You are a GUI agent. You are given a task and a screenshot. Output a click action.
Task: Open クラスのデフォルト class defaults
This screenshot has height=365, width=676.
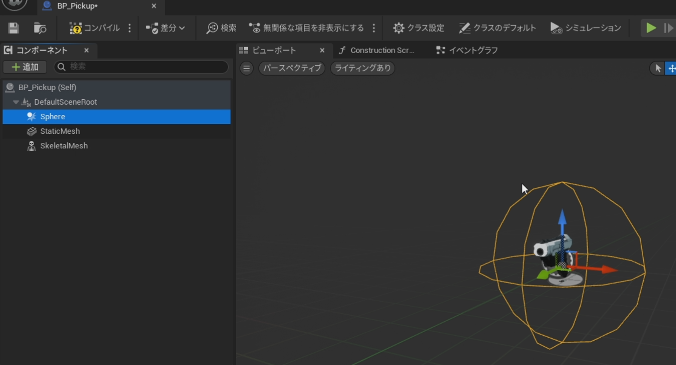coord(497,28)
